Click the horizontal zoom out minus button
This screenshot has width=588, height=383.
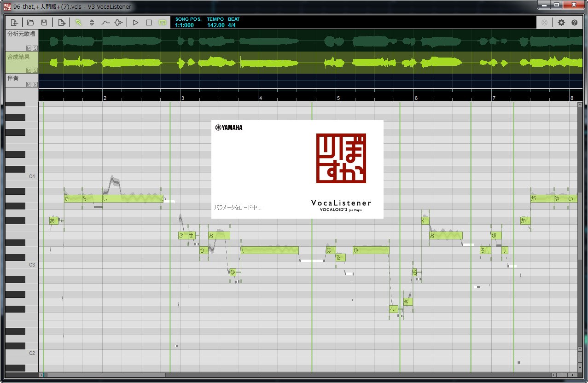coord(563,375)
